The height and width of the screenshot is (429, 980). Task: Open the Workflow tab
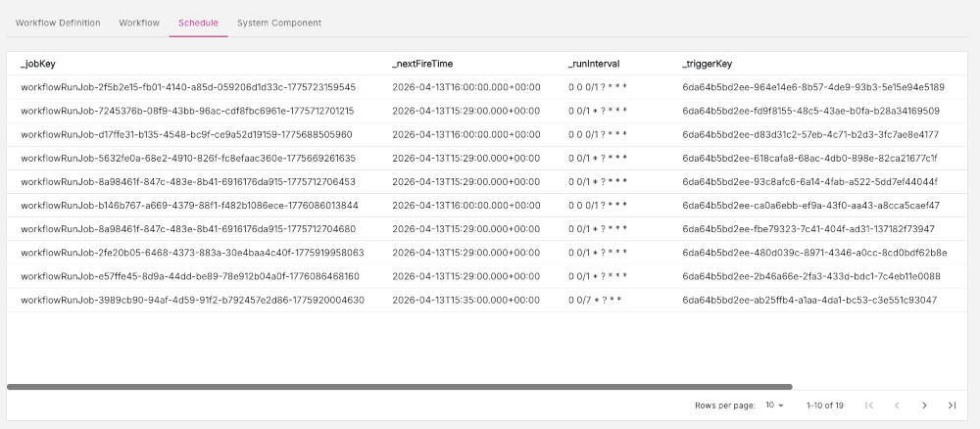(x=139, y=23)
